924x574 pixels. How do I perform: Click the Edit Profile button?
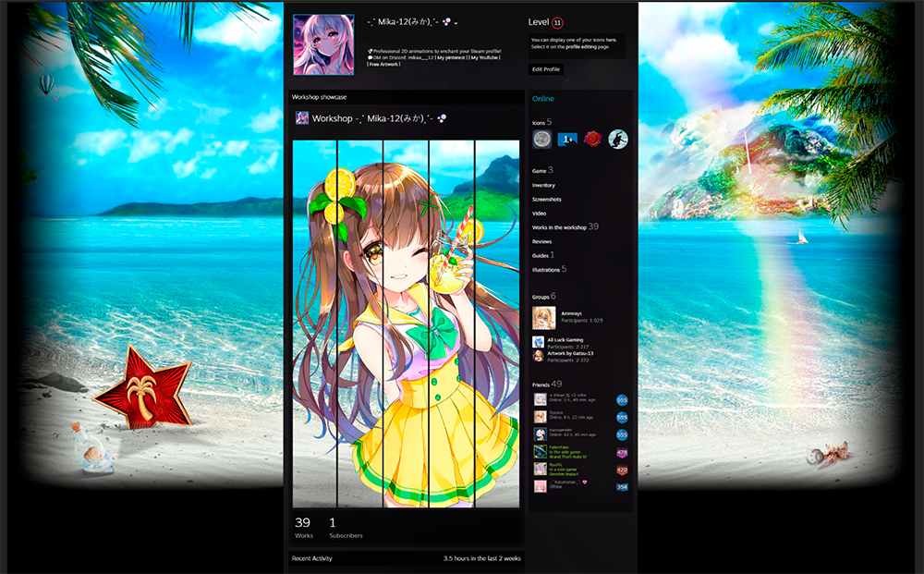coord(546,69)
